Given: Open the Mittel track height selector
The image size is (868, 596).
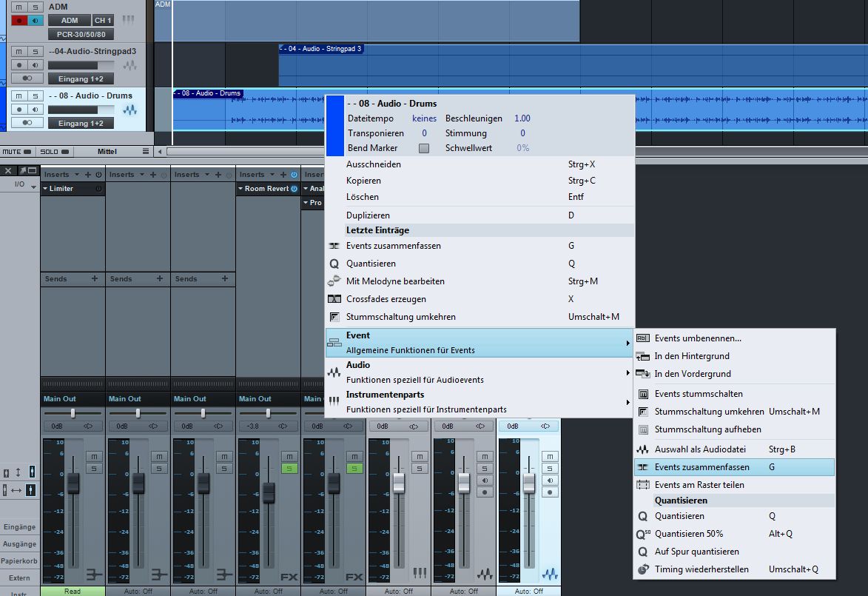Looking at the screenshot, I should [107, 151].
